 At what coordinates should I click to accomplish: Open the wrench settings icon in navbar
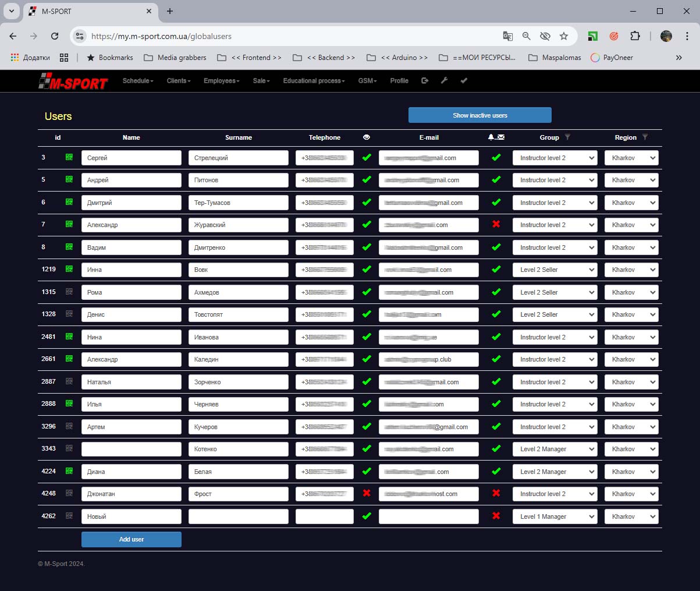[x=444, y=81]
